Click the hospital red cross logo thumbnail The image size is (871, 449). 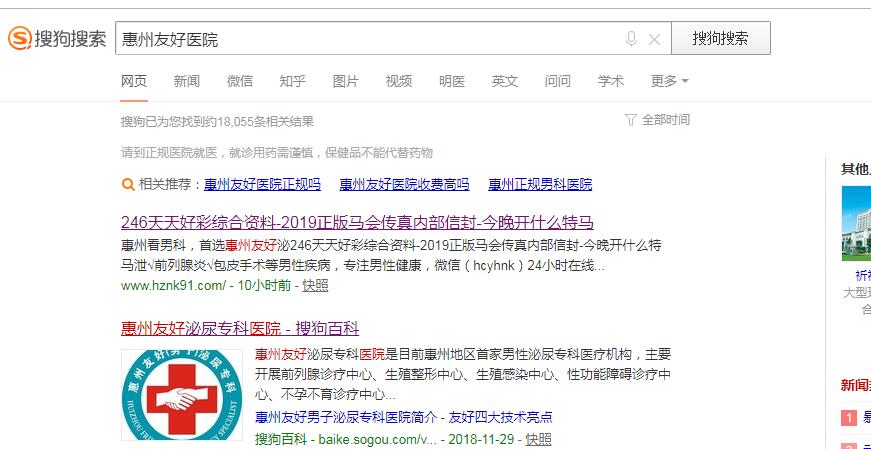point(182,395)
